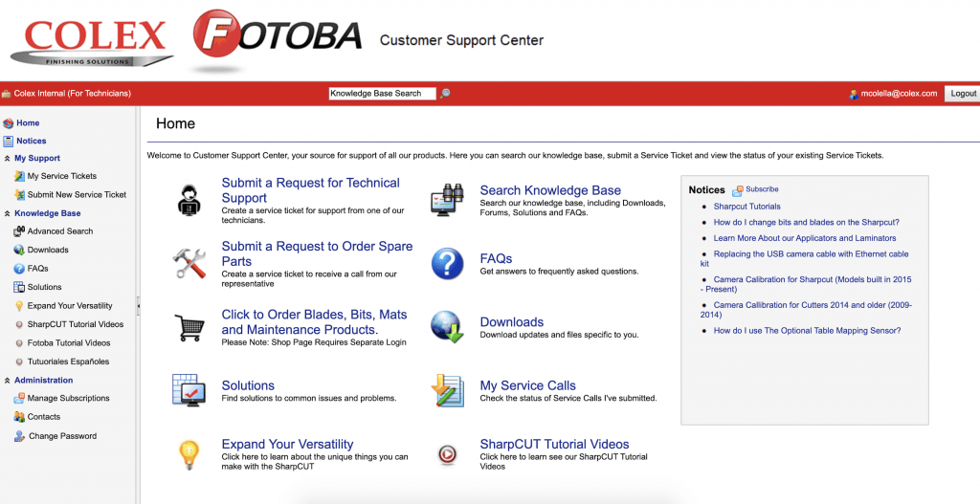
Task: Collapse the Administration sidebar section
Action: (8, 381)
